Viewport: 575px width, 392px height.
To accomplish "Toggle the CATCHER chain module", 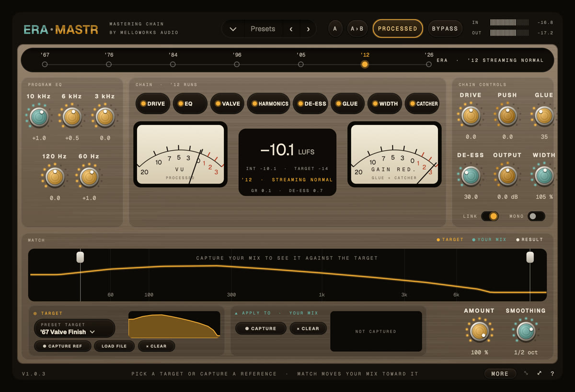I will coord(422,104).
